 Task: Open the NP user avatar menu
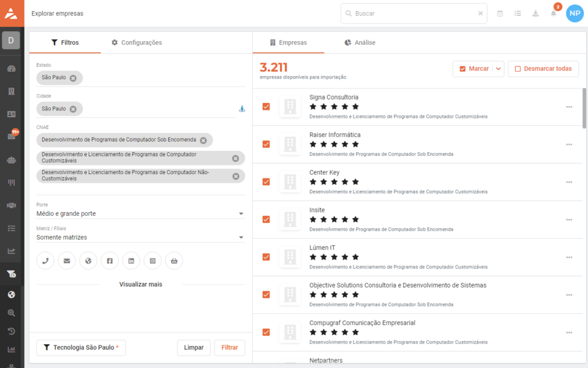(x=575, y=13)
